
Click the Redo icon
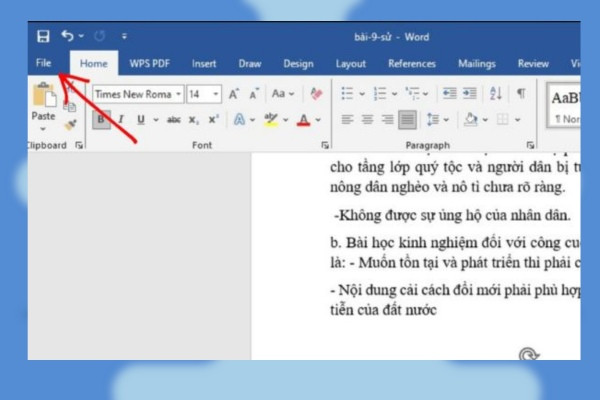click(99, 36)
